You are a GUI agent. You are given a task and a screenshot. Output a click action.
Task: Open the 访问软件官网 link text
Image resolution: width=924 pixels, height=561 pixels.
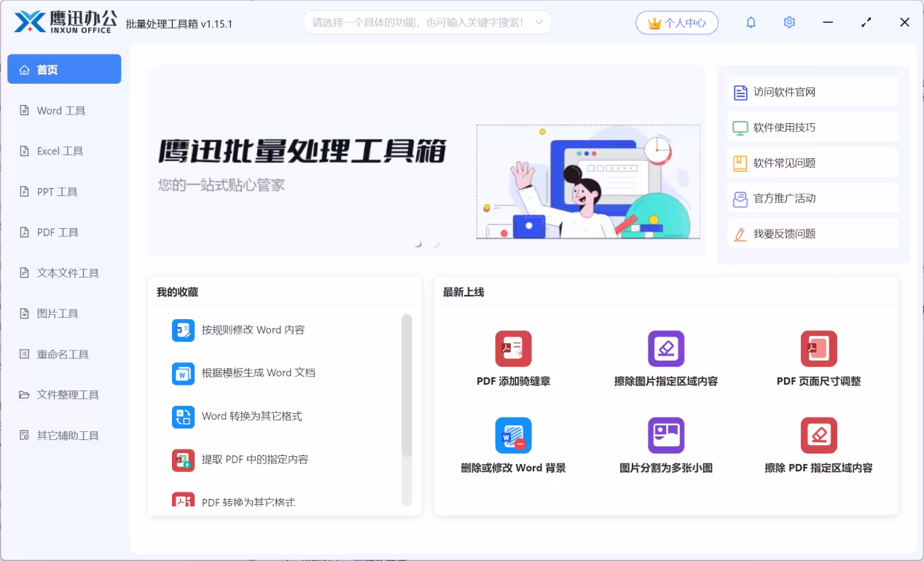pyautogui.click(x=784, y=93)
